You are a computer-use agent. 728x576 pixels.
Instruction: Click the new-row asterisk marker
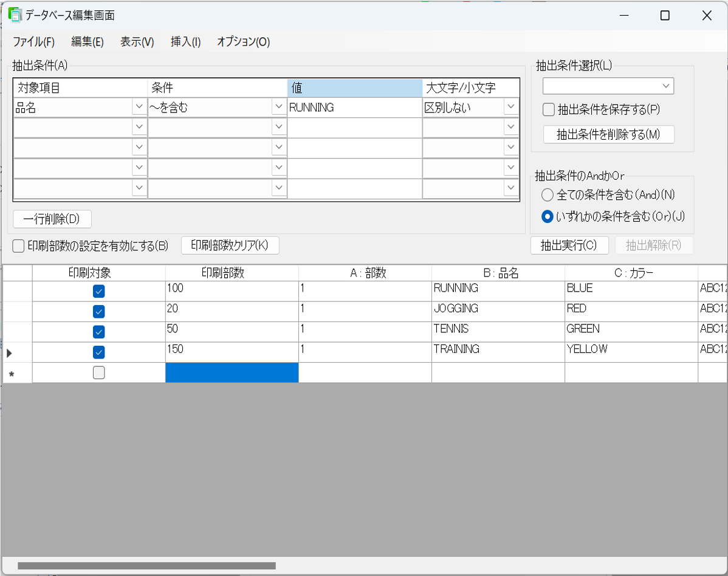pos(11,374)
